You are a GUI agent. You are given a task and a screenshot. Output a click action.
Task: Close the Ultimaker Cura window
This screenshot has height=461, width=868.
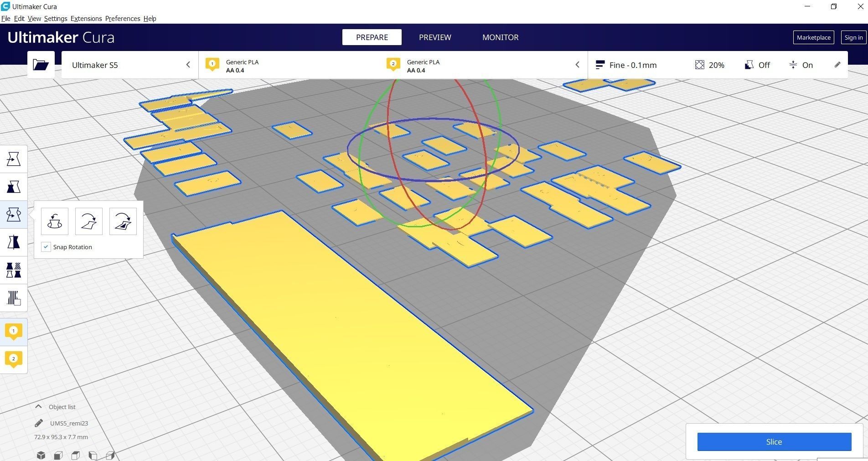click(x=860, y=6)
